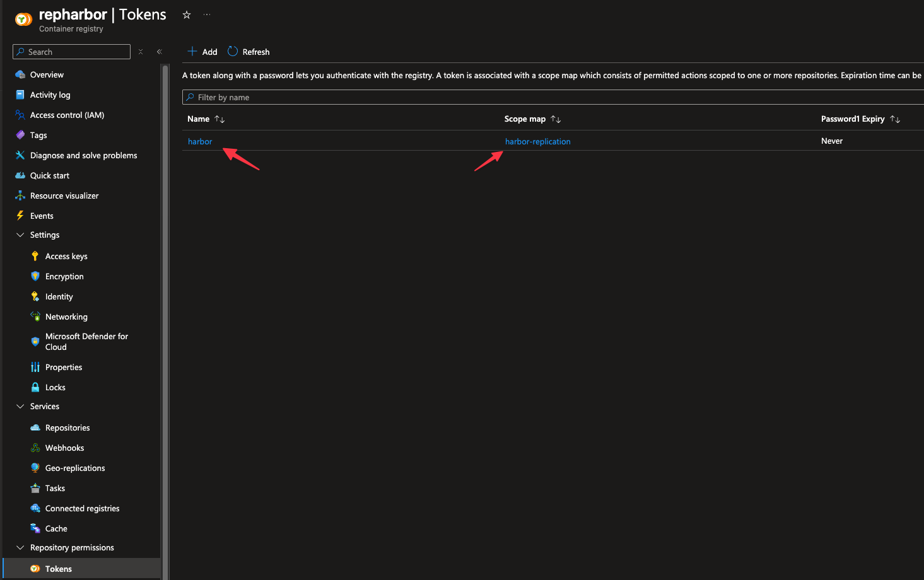Collapse the sidebar with double chevron
Viewport: 924px width, 580px height.
point(160,52)
